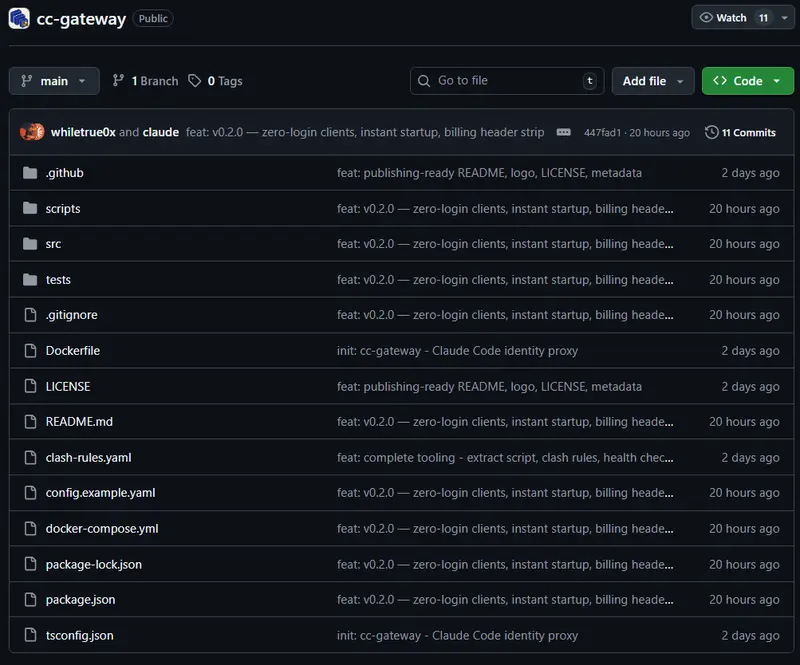Click the commit history clock icon

[711, 132]
